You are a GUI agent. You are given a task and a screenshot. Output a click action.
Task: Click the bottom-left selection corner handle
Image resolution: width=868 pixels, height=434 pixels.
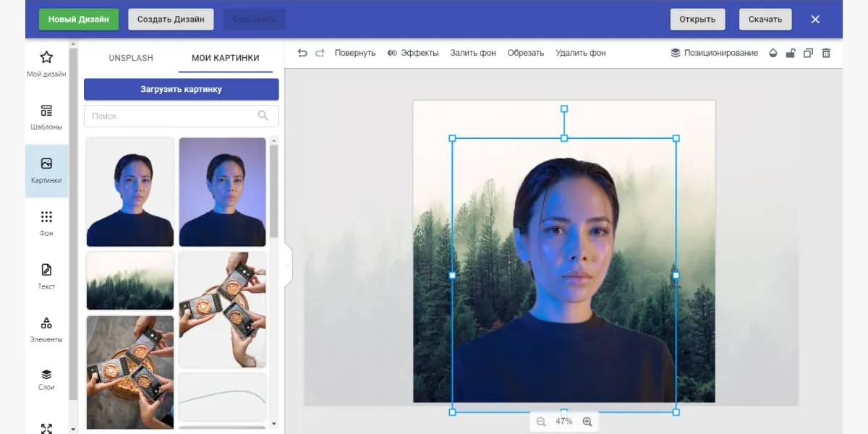(x=453, y=412)
